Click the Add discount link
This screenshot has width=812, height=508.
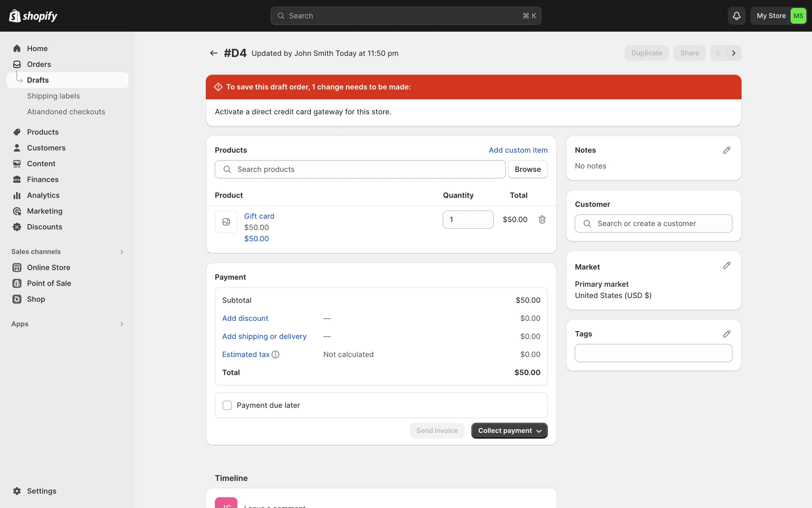click(245, 318)
